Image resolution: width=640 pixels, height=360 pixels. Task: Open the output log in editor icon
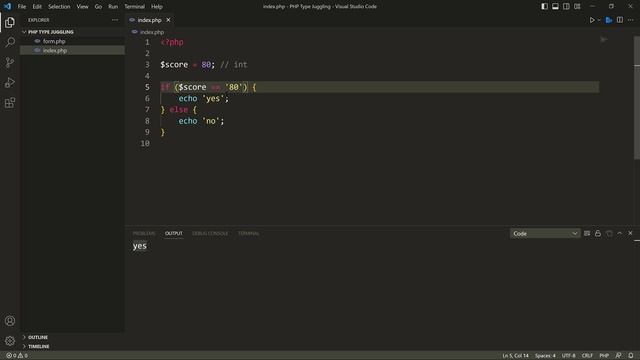pos(609,233)
